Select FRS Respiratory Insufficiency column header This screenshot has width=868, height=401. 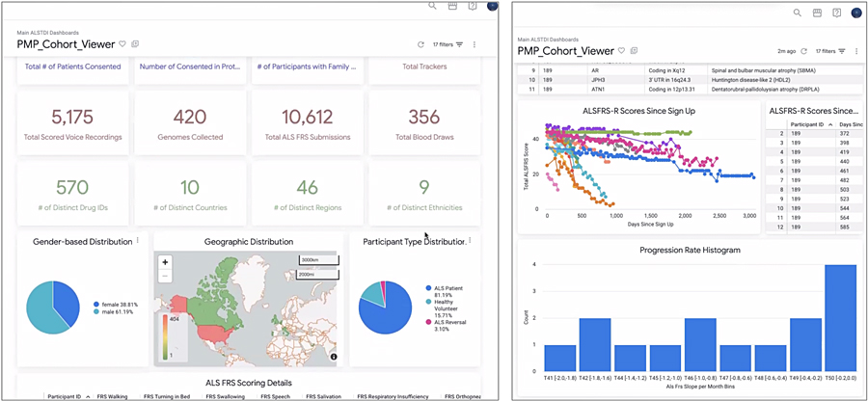(393, 396)
